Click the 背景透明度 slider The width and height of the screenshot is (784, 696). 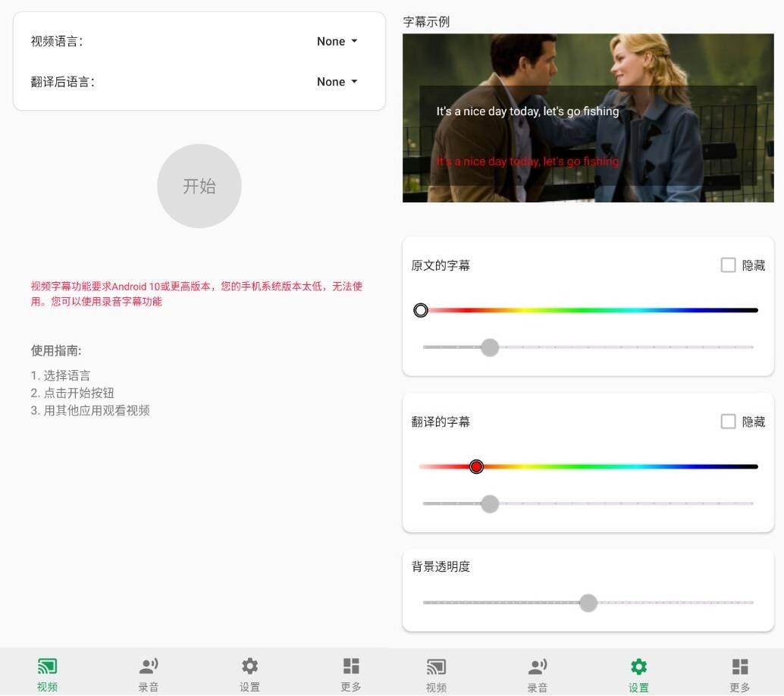coord(588,603)
